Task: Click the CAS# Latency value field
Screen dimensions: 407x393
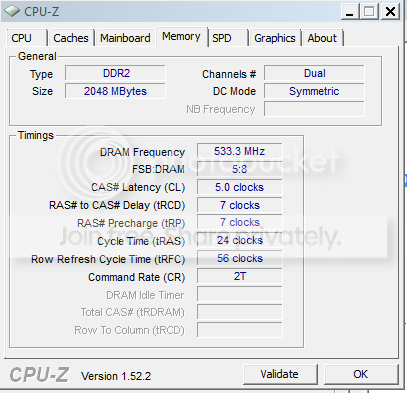Action: point(240,187)
